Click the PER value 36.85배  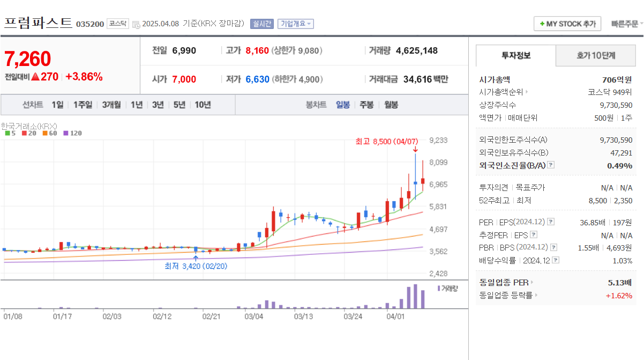pos(593,222)
